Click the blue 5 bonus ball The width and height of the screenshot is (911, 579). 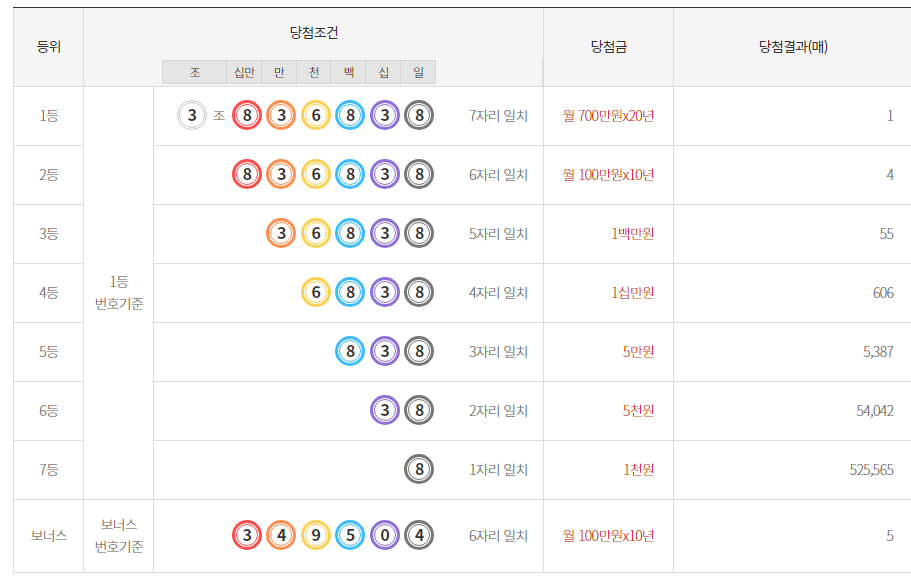(x=350, y=535)
